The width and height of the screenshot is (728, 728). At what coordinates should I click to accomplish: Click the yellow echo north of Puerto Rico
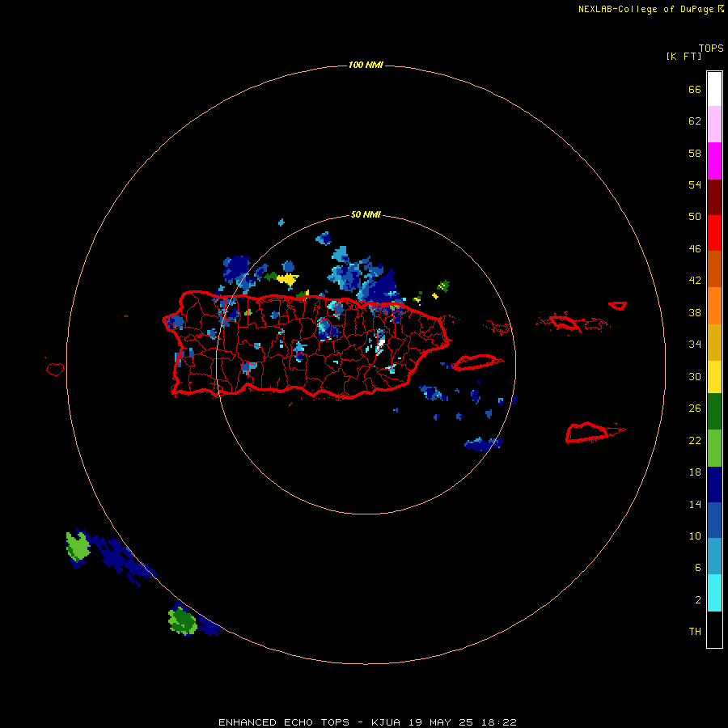click(x=288, y=279)
